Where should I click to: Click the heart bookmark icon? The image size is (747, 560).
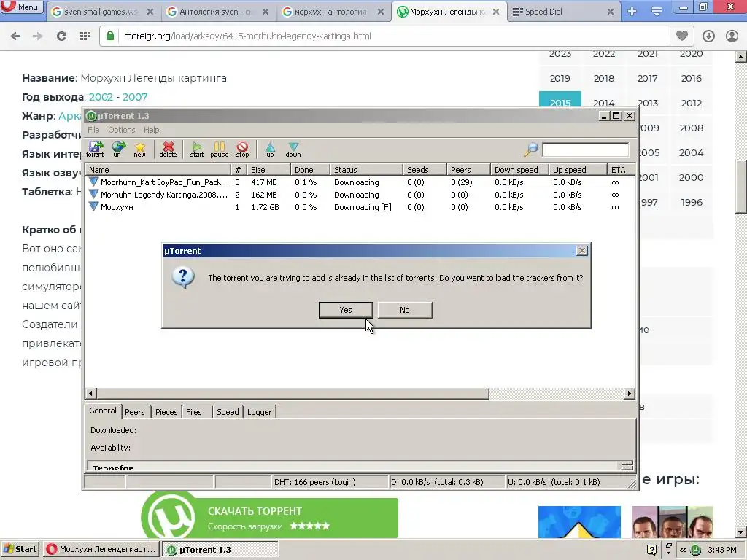click(x=682, y=36)
